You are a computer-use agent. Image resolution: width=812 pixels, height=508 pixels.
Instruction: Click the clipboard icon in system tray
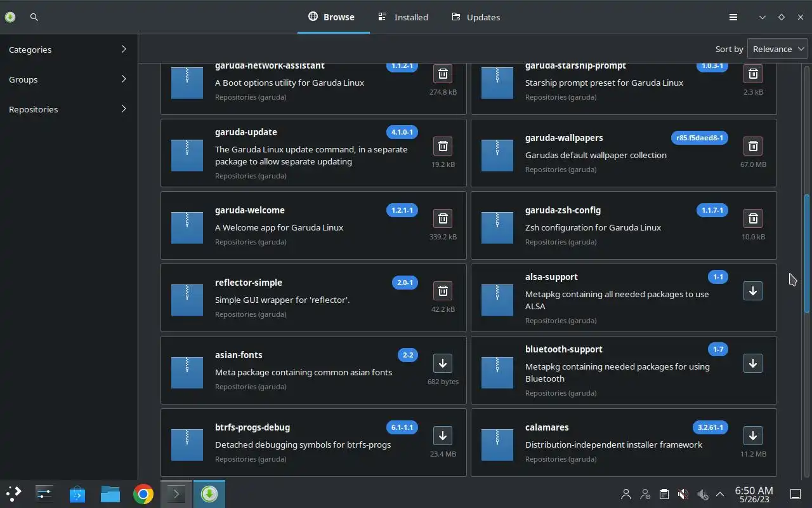point(664,494)
